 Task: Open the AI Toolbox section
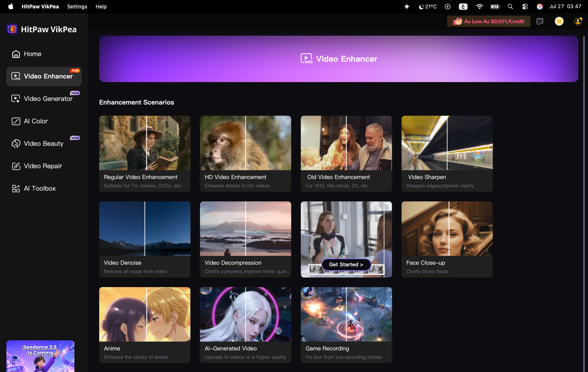[x=44, y=189]
